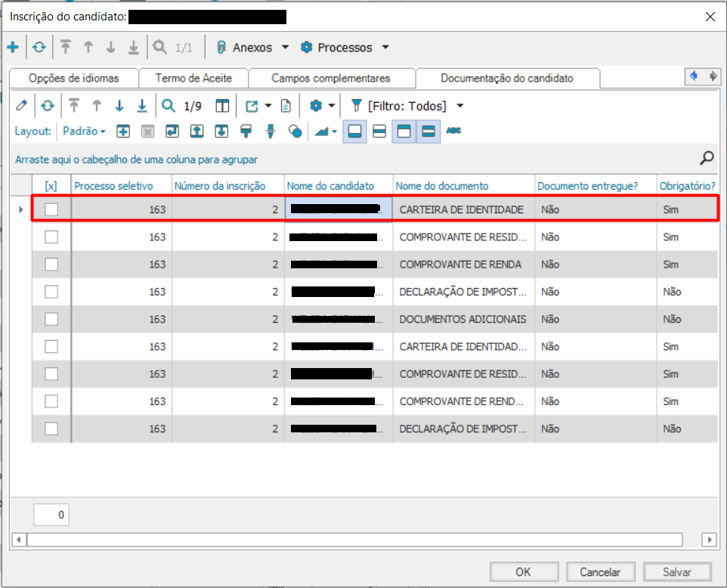Go to next record using blue down arrow
The height and width of the screenshot is (588, 727).
point(119,106)
